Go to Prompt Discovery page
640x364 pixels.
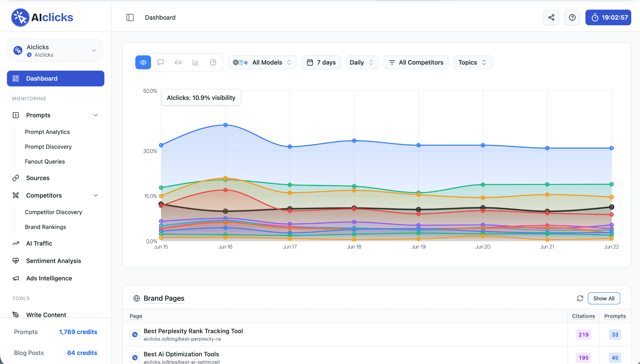[48, 147]
